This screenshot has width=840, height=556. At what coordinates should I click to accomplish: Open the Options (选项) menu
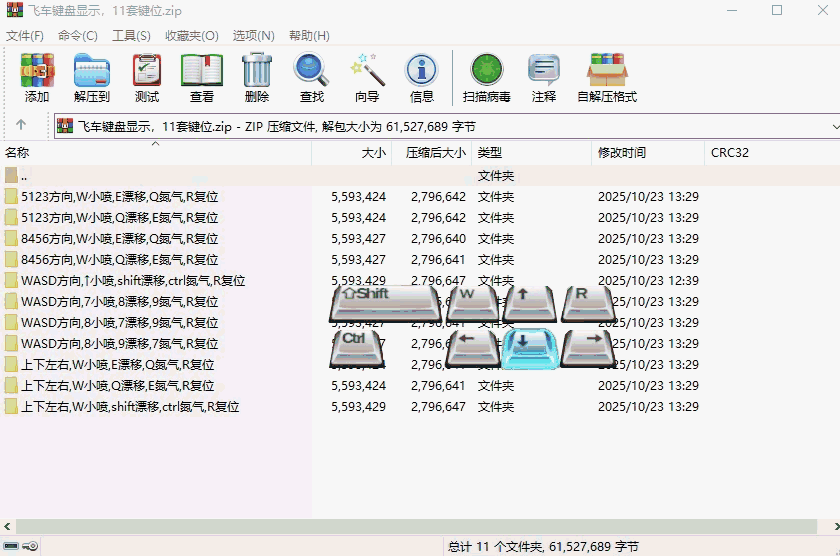tap(254, 35)
